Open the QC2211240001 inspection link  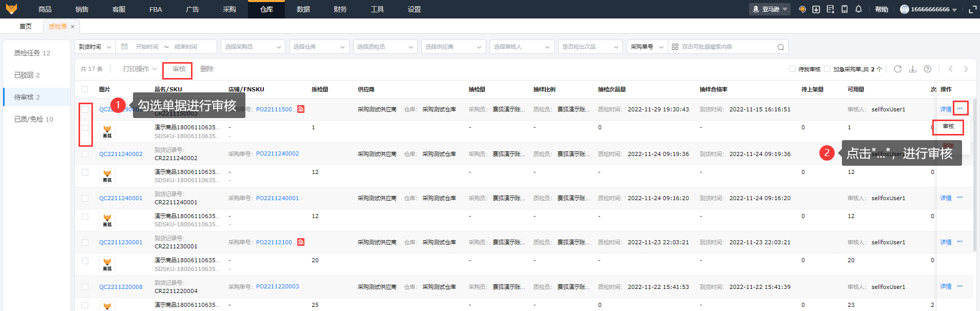[121, 198]
